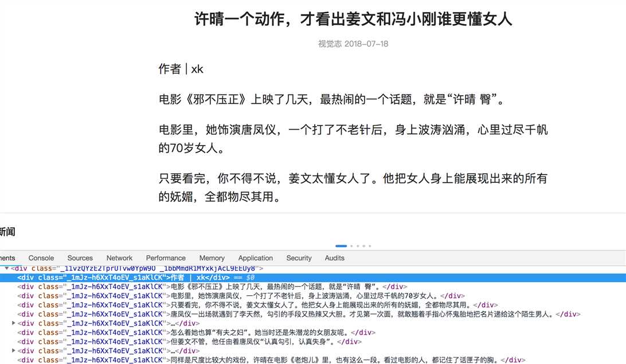Screen dimensions: 626x364
Task: Switch to the Sources panel
Action: (x=80, y=258)
